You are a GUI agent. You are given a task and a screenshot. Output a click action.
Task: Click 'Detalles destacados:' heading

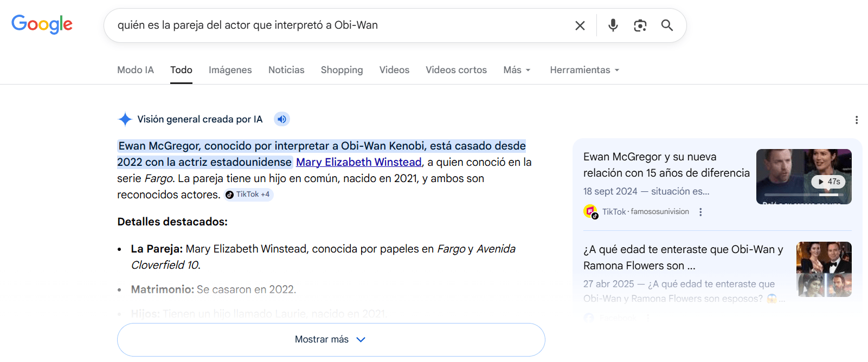172,222
